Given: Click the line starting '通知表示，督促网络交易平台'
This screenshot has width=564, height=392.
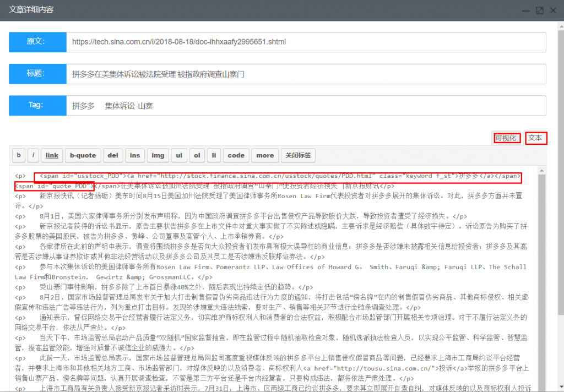Looking at the screenshot, I should tap(271, 323).
